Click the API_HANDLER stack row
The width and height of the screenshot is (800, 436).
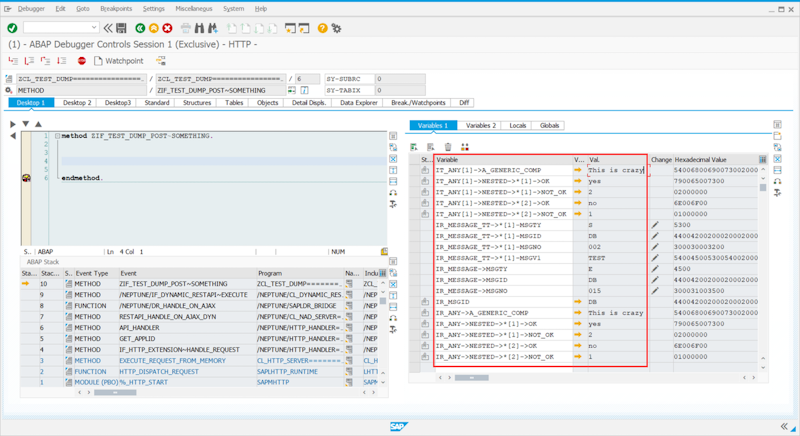[200, 328]
